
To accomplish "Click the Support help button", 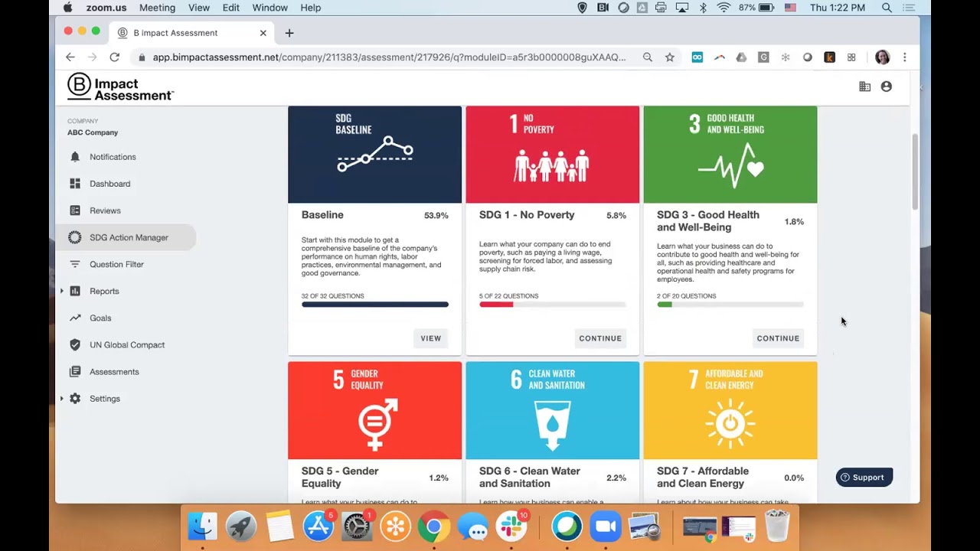I will click(x=862, y=478).
